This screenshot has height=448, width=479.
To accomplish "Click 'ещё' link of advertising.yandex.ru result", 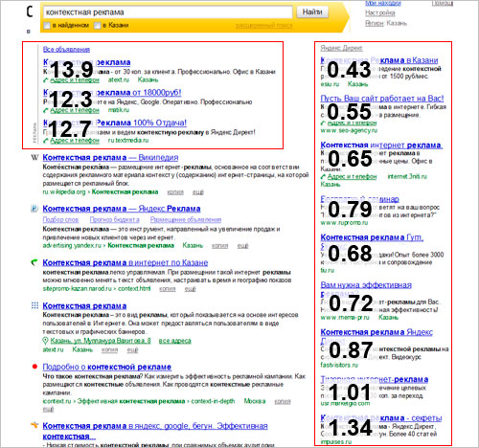I will coord(242,246).
